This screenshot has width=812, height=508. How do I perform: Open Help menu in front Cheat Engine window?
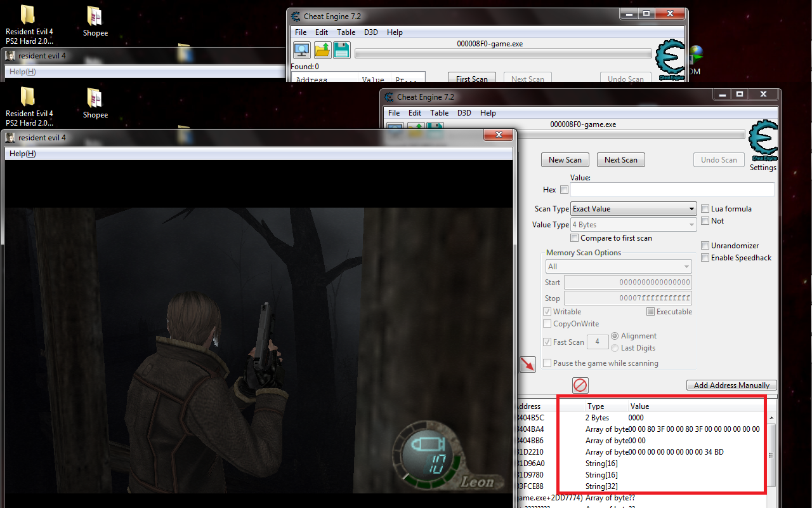[x=488, y=113]
